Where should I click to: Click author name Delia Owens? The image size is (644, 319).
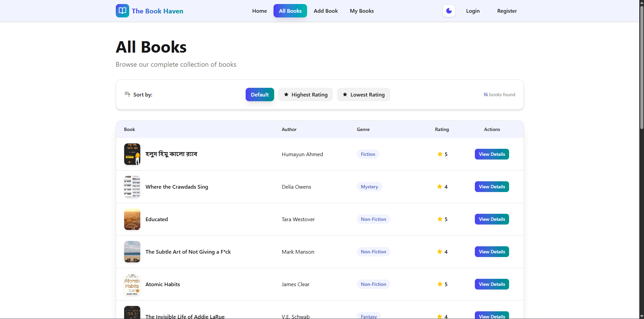coord(296,187)
